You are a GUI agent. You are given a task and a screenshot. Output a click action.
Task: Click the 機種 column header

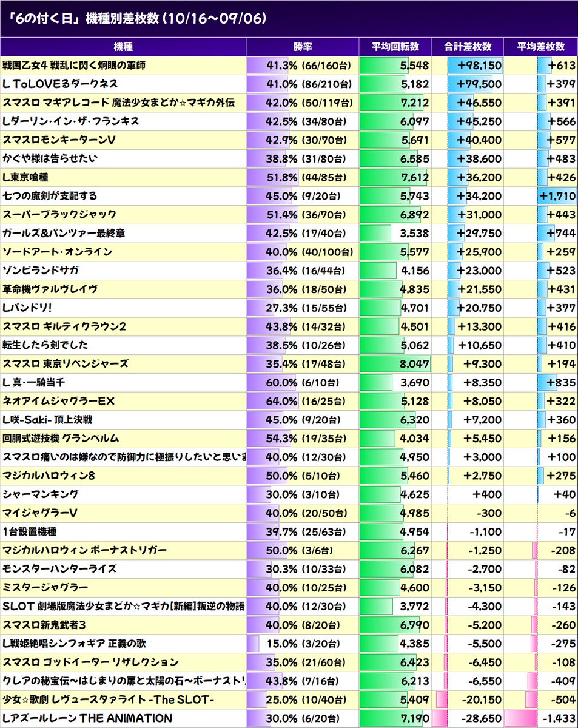123,47
